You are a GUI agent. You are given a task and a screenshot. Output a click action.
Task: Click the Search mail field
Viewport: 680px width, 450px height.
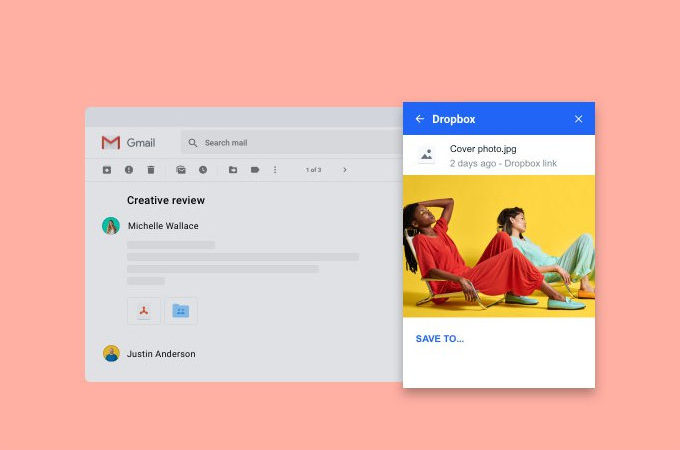[x=292, y=143]
